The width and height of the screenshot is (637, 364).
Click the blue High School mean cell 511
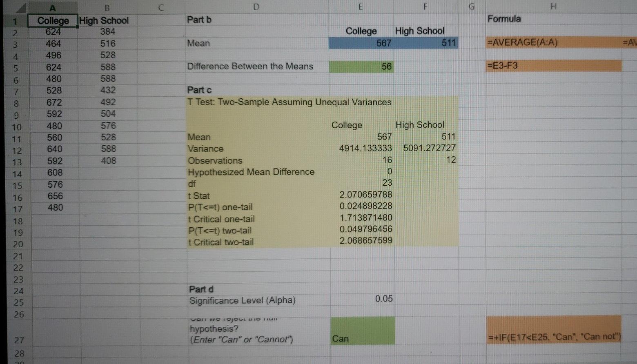click(426, 43)
